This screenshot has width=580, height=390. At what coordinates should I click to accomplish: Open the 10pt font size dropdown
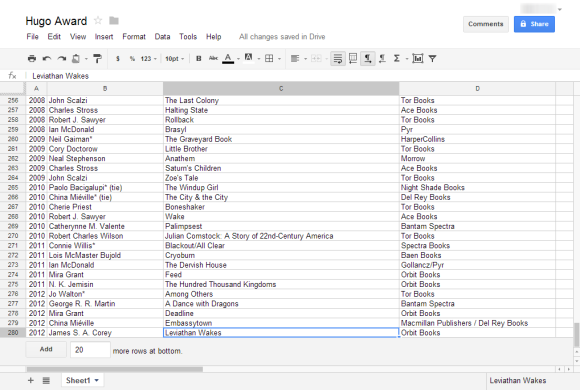pos(175,58)
